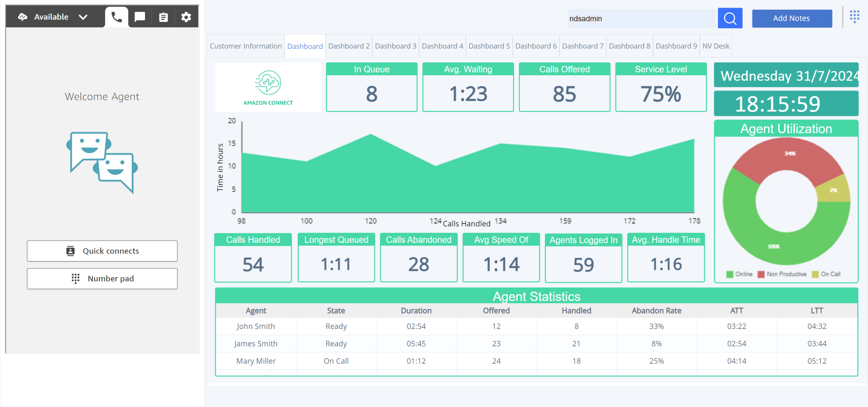
Task: Sort by the Abandon Rate column header
Action: pos(656,311)
